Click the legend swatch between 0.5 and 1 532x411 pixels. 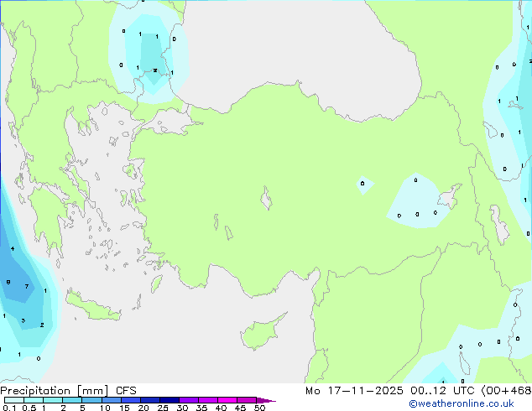[34, 400]
